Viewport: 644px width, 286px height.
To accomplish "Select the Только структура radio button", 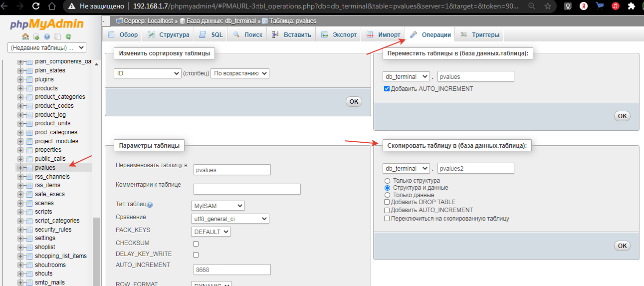I will [387, 181].
